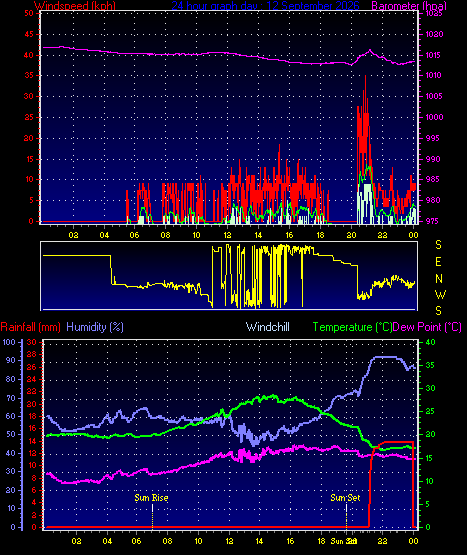Click the 50 windspeed scale value
Screen dimensions: 467x555
(29, 13)
